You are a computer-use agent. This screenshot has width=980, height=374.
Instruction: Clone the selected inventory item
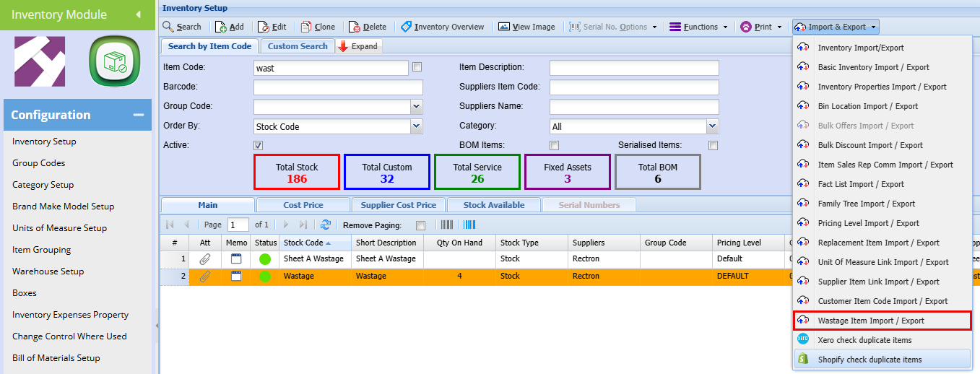pos(317,27)
